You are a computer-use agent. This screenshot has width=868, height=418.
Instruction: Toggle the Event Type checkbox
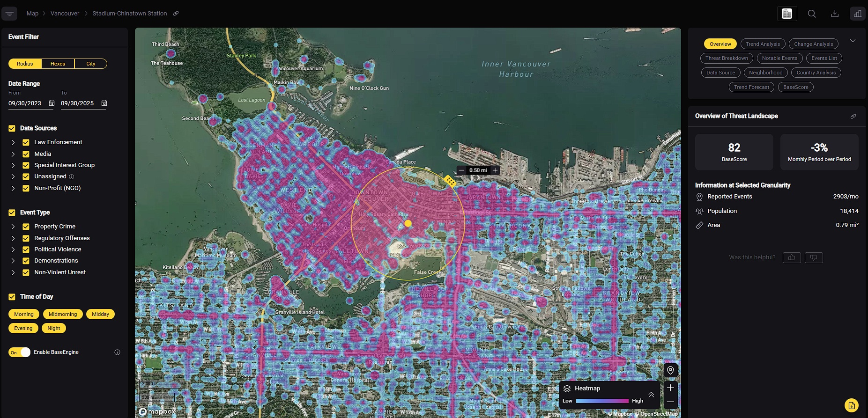click(12, 213)
